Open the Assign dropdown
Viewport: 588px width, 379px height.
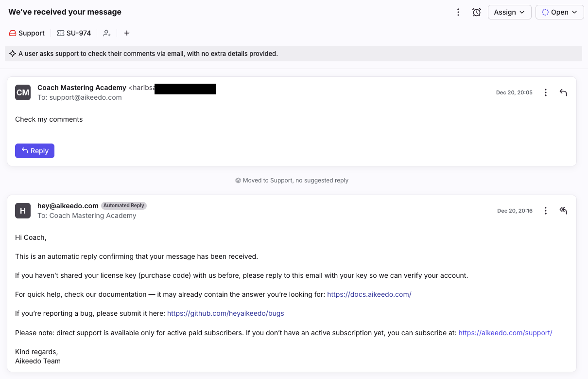509,12
